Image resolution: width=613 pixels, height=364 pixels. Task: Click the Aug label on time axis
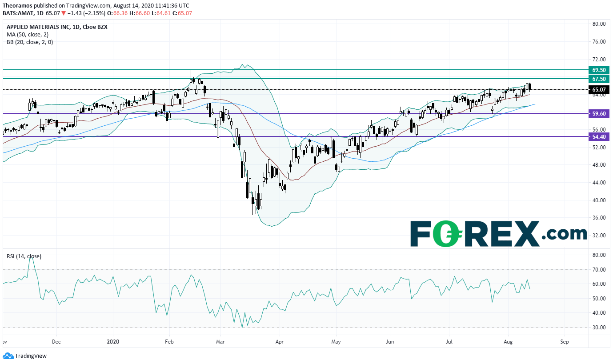(508, 342)
